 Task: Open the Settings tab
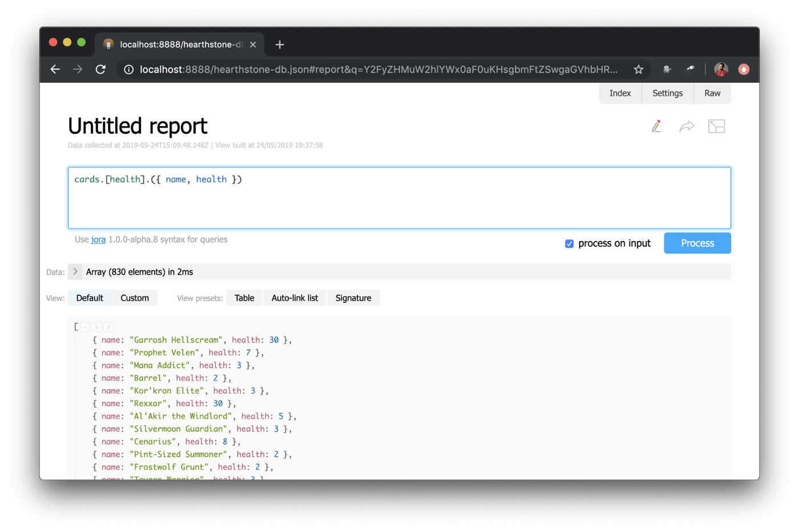667,93
